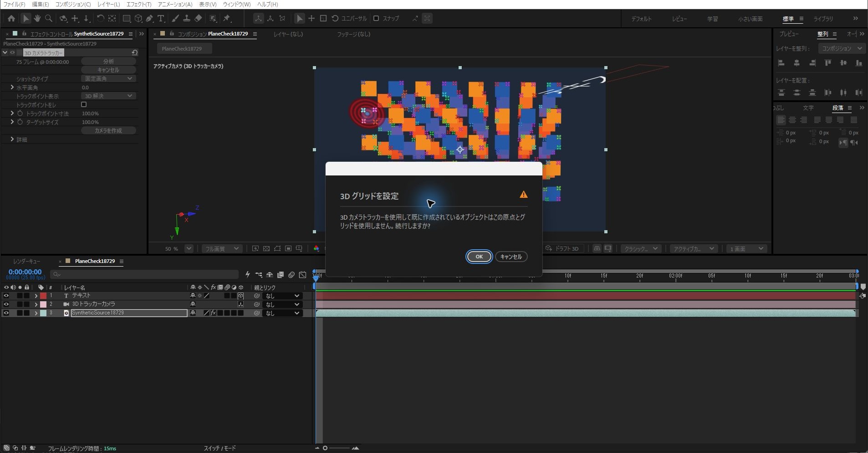Open parent dropdown for SyntheticSource18729 layer
The height and width of the screenshot is (453, 868).
click(283, 313)
